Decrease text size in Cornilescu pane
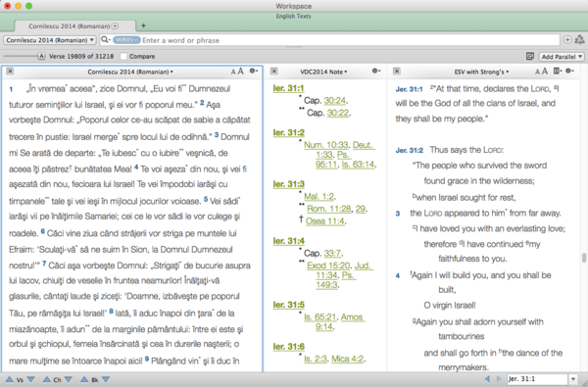 (233, 72)
